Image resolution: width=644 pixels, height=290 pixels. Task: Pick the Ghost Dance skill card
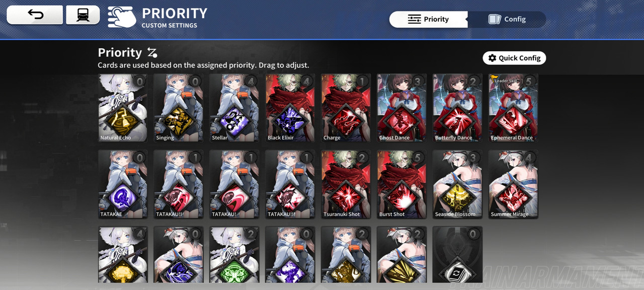pyautogui.click(x=401, y=108)
